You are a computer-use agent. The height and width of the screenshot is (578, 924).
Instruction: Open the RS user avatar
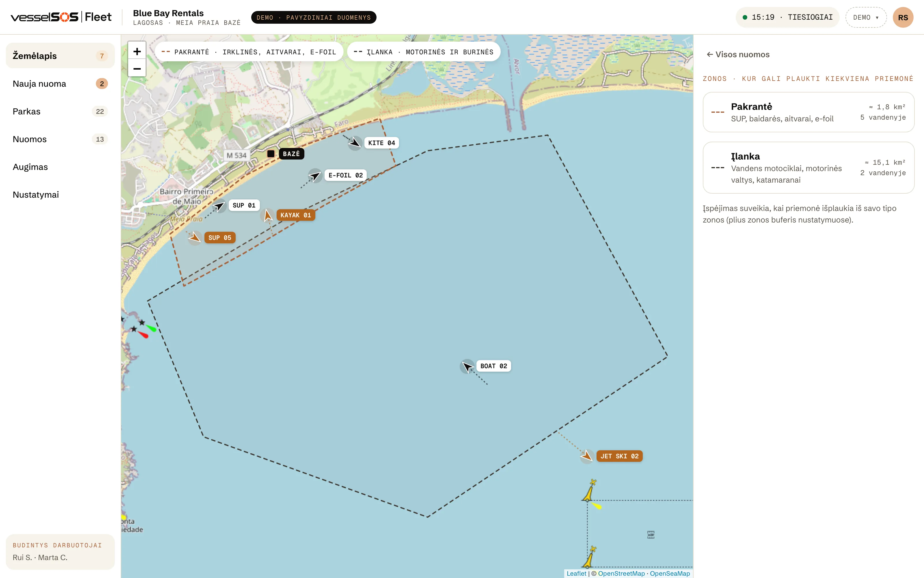click(x=903, y=18)
